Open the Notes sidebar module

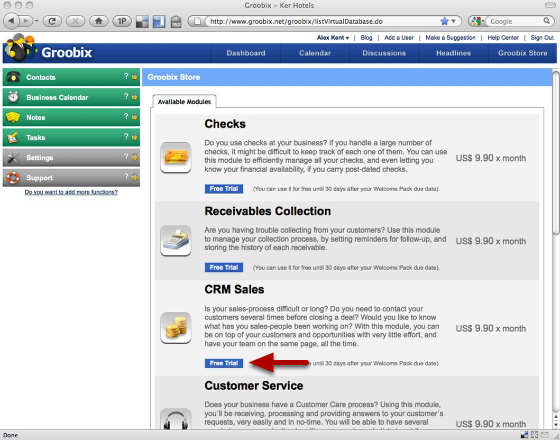(71, 117)
